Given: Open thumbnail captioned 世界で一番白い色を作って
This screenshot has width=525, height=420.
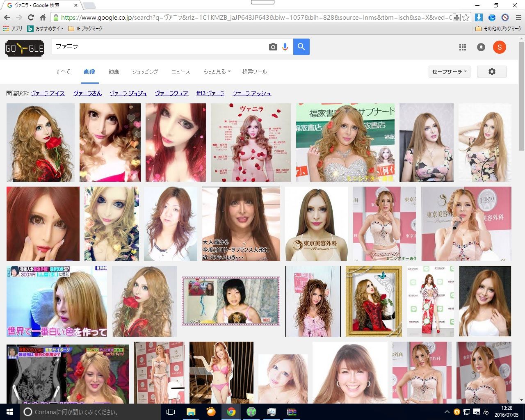Looking at the screenshot, I should pyautogui.click(x=57, y=301).
